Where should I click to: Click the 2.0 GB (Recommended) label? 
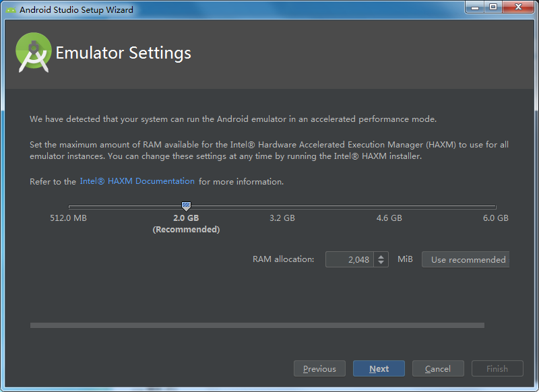(x=186, y=224)
